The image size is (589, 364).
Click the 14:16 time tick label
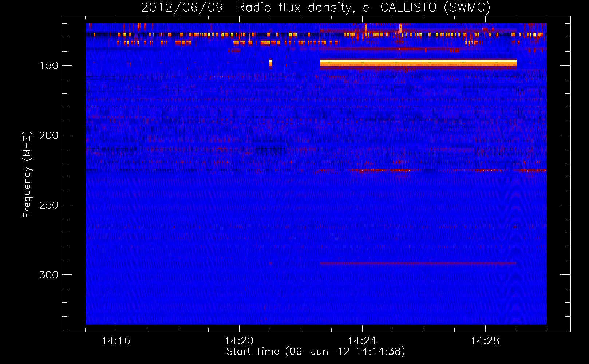[116, 341]
